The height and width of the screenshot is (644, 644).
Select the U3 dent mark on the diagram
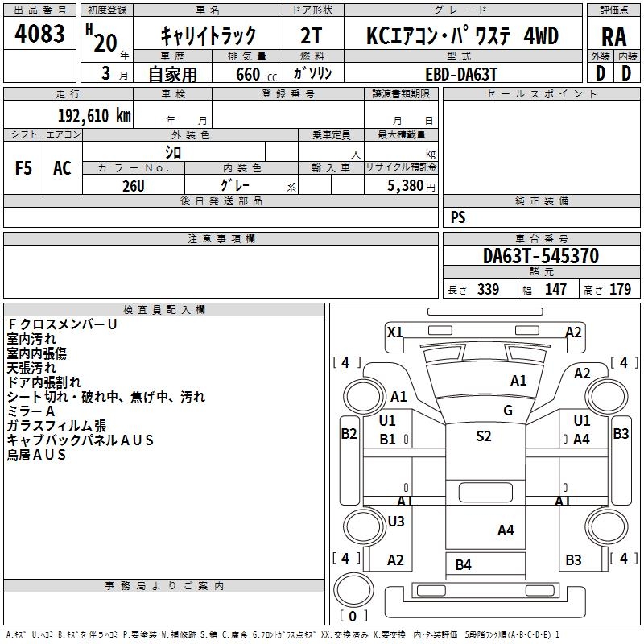pyautogui.click(x=395, y=522)
